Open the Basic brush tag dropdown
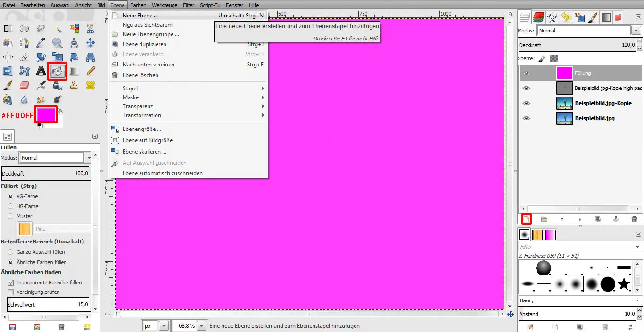Image resolution: width=644 pixels, height=332 pixels. (x=636, y=300)
